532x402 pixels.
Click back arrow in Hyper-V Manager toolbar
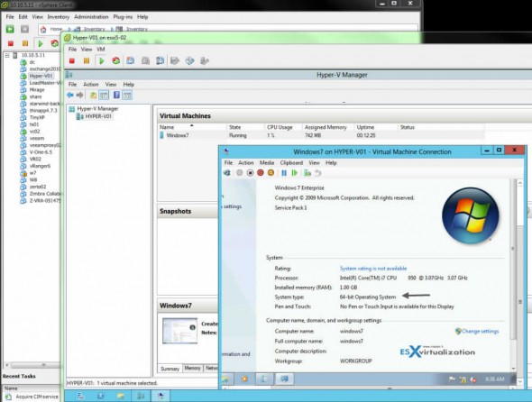[x=70, y=95]
